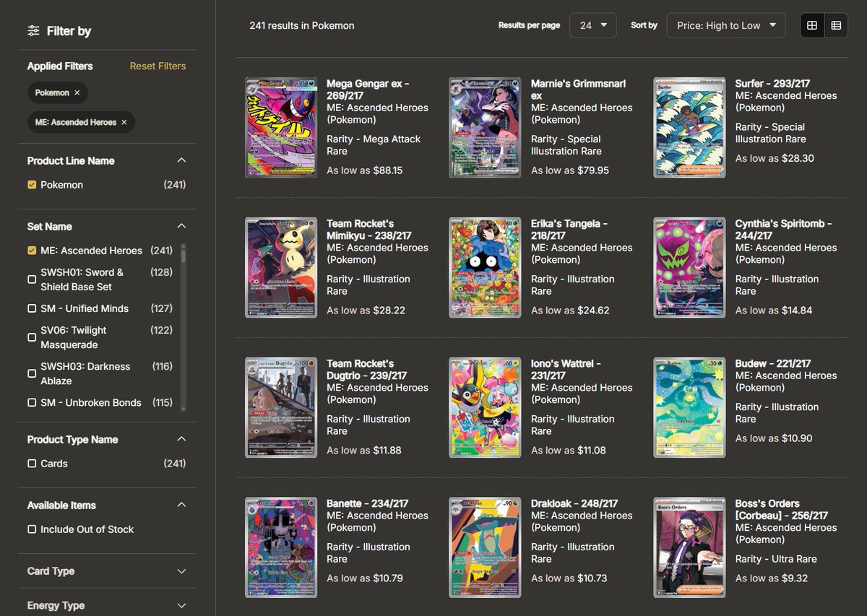
Task: Switch to grid view layout
Action: (812, 25)
